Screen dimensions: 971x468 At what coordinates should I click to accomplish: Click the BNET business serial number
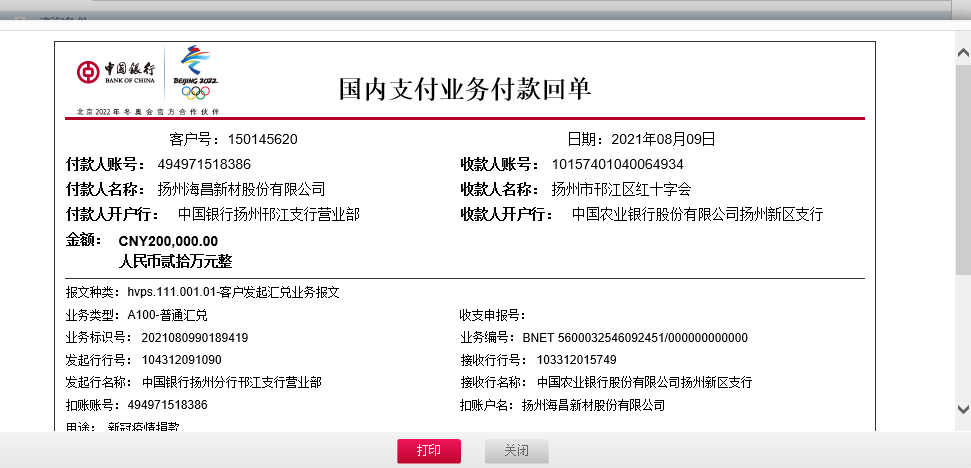click(x=635, y=337)
